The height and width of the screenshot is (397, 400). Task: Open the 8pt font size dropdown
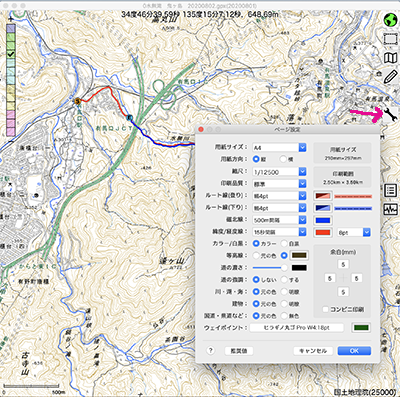pyautogui.click(x=353, y=232)
